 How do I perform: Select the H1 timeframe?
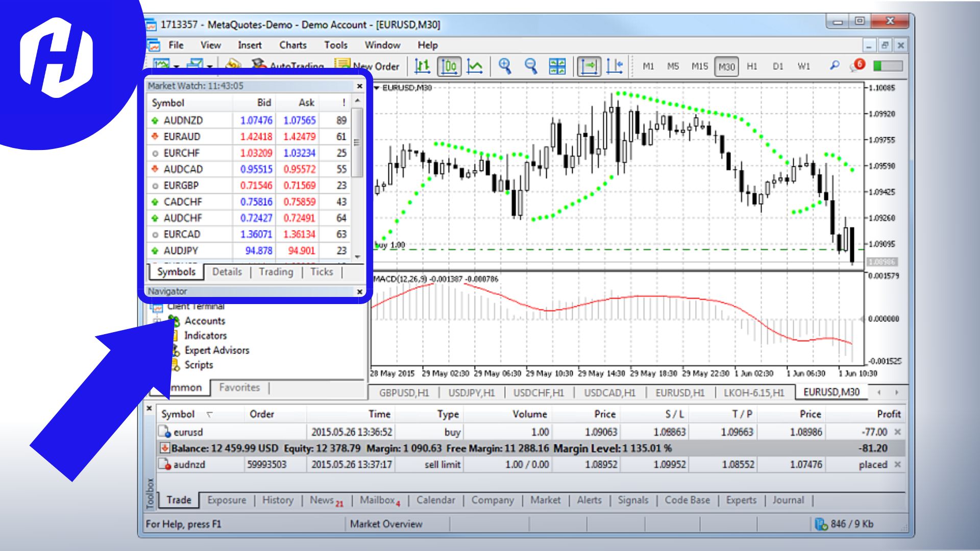752,66
